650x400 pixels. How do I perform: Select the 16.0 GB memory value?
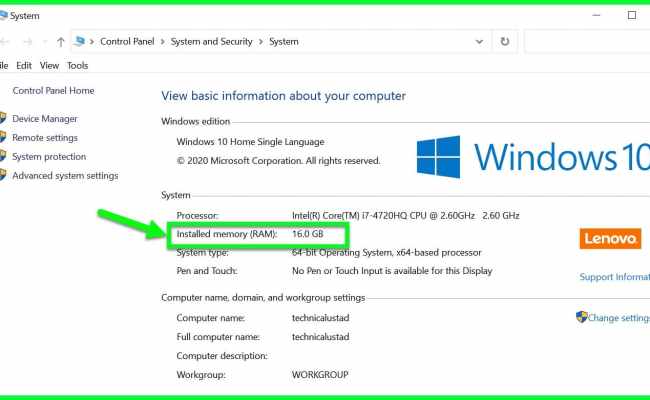click(308, 234)
